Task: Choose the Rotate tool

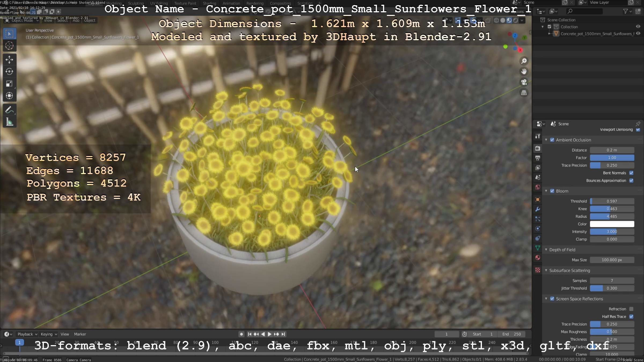Action: (9, 72)
